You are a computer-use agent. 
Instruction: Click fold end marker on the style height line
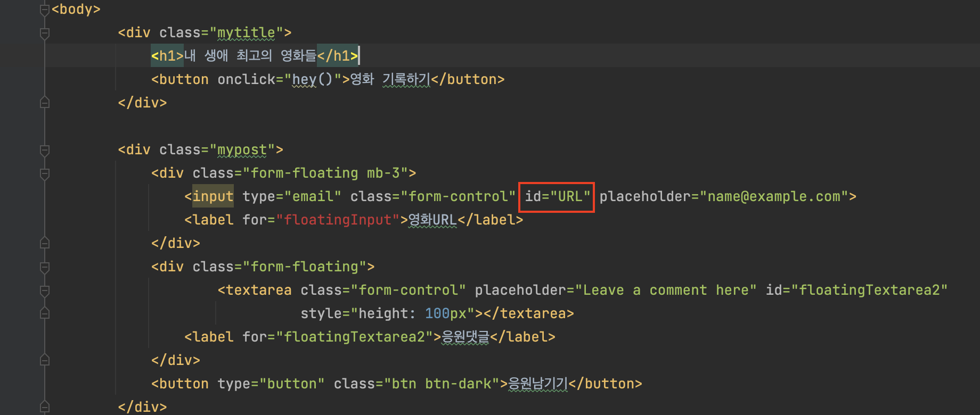[45, 313]
